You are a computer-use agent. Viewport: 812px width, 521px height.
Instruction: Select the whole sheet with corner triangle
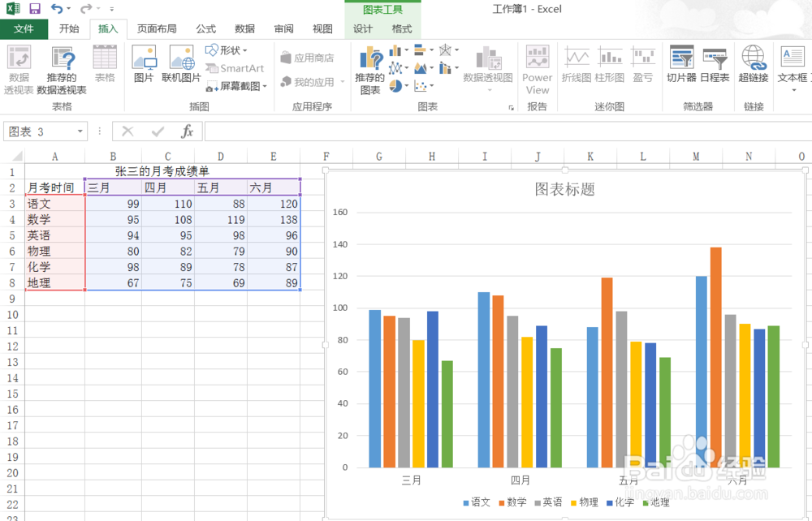click(16, 157)
